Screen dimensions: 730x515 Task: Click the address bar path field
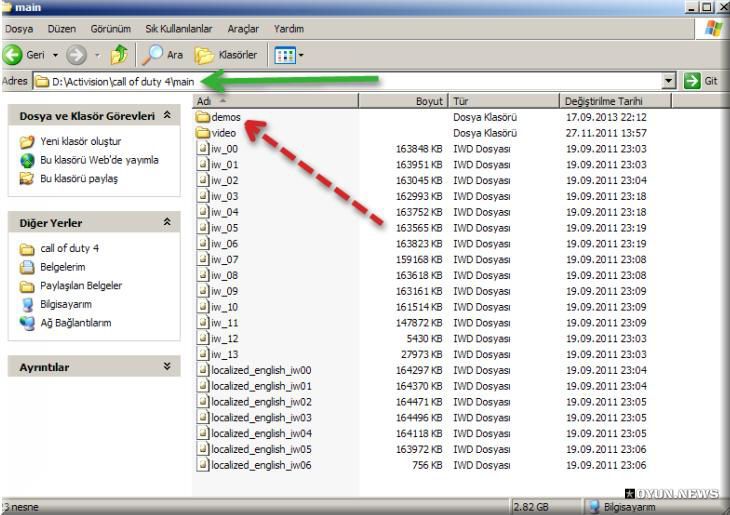[348, 81]
